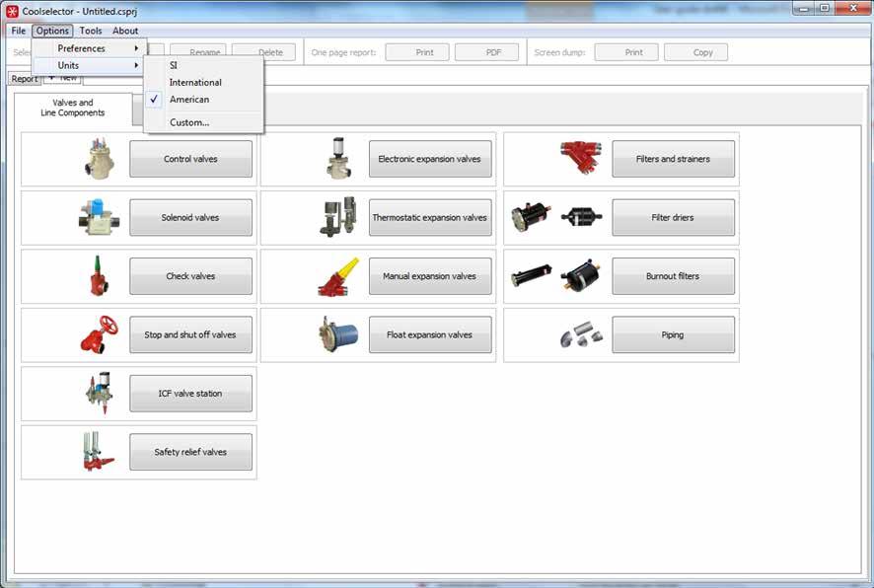Click the red check valve image
The width and height of the screenshot is (874, 588).
click(99, 276)
